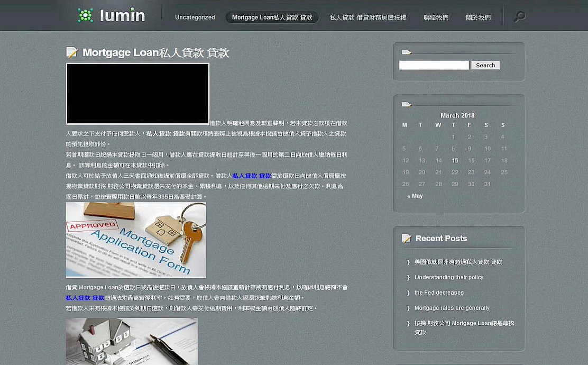Screen dimensions: 588x365
Task: Click the arrow bullet beside "Understanding their policy"
Action: tap(408, 277)
